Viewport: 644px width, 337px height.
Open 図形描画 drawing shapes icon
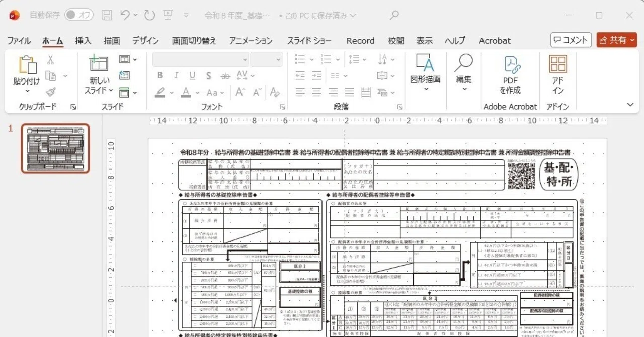[425, 63]
